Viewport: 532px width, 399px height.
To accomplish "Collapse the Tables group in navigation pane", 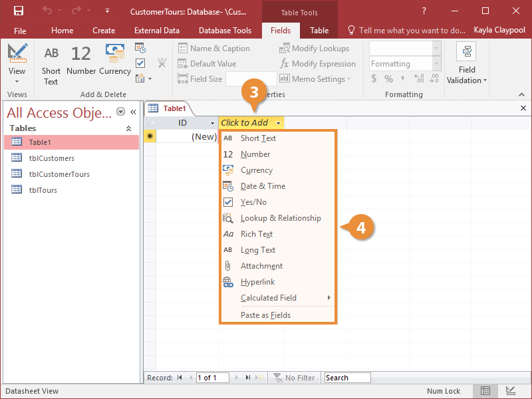I will click(128, 128).
